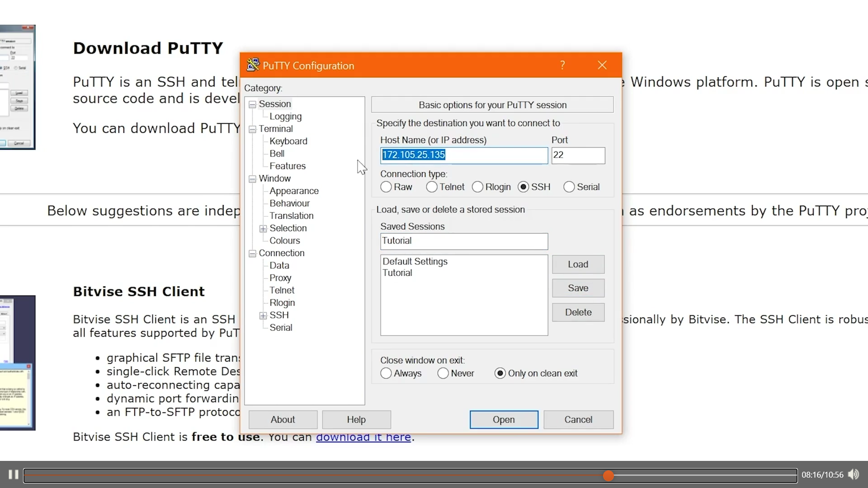Click the Host Name input field

click(464, 155)
